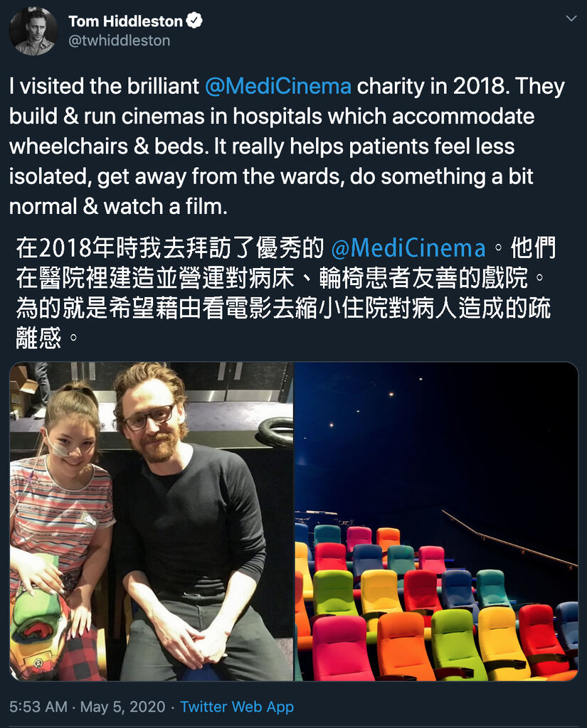Follow the @MediCinema mention in Chinese text
The width and height of the screenshot is (587, 728).
point(408,248)
